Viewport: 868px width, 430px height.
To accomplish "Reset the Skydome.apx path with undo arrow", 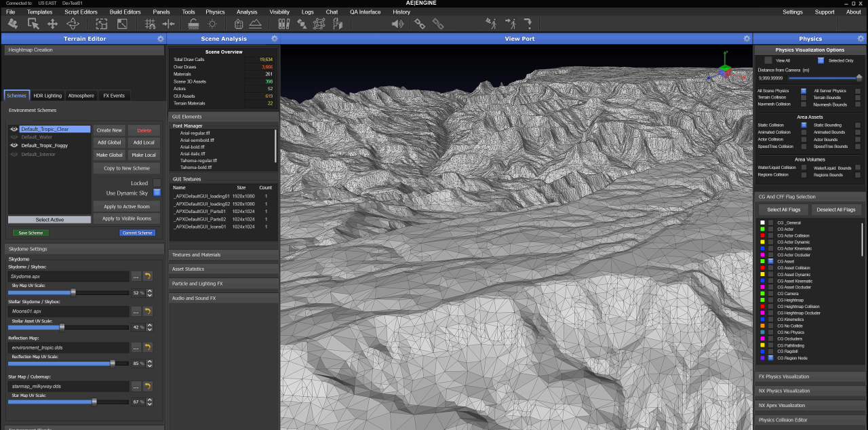I will 148,276.
